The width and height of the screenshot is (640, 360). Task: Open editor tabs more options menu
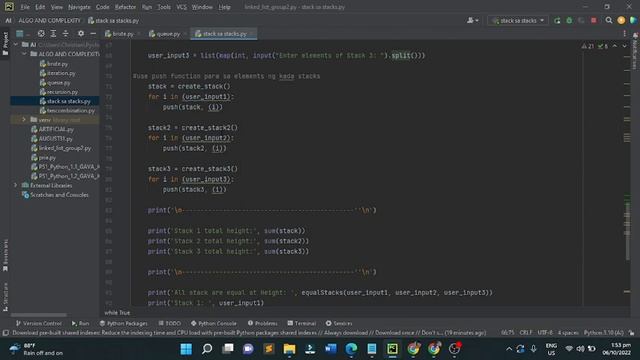[x=624, y=34]
